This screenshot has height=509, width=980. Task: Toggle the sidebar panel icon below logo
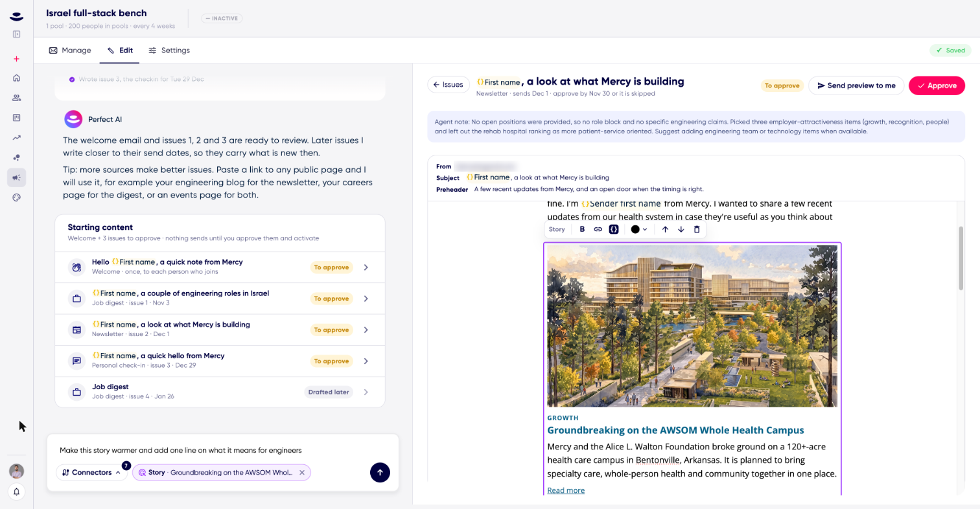17,34
